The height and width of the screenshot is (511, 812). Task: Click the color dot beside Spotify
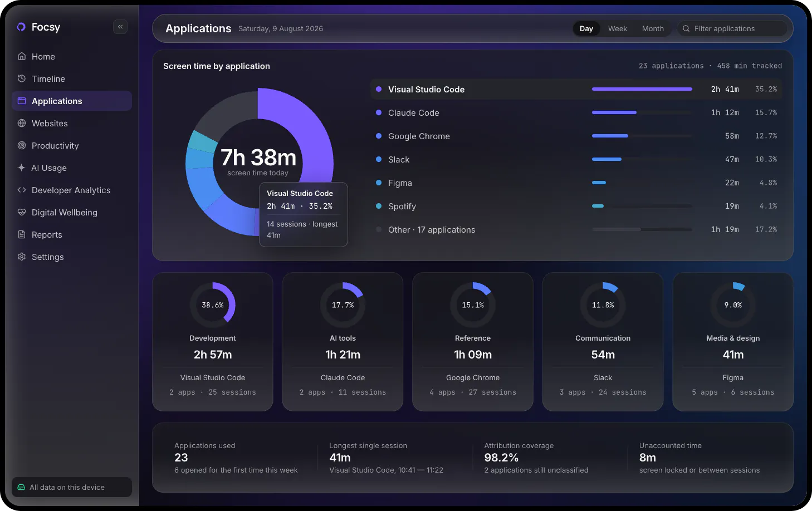point(379,206)
